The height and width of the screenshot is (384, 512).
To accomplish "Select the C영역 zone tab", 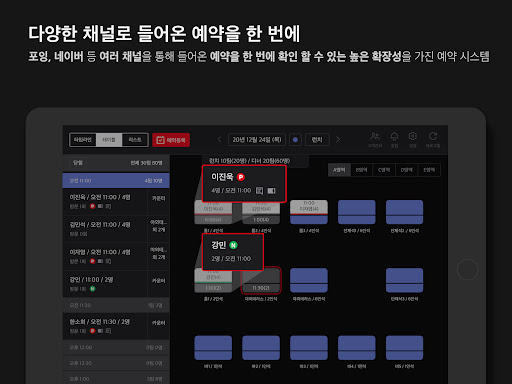I will [384, 170].
